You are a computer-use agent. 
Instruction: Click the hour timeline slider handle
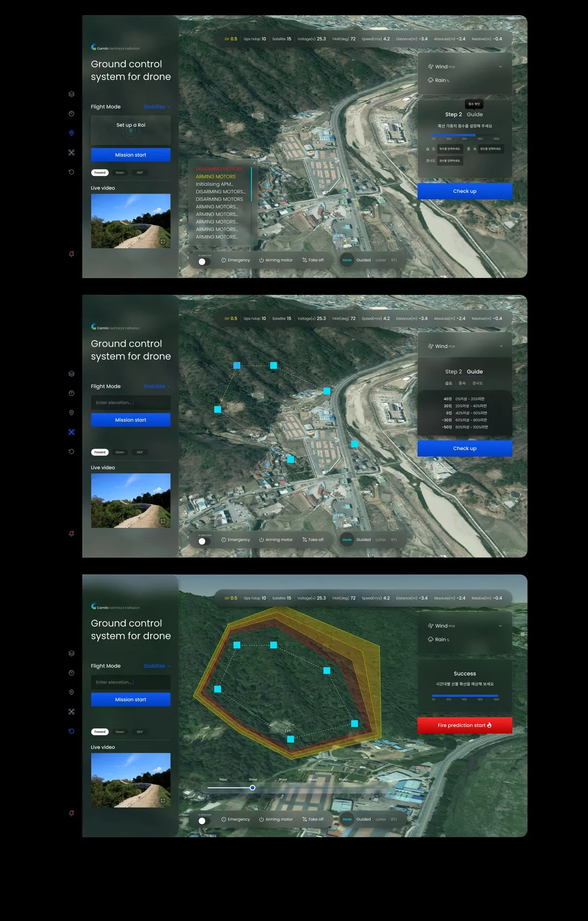click(x=252, y=788)
